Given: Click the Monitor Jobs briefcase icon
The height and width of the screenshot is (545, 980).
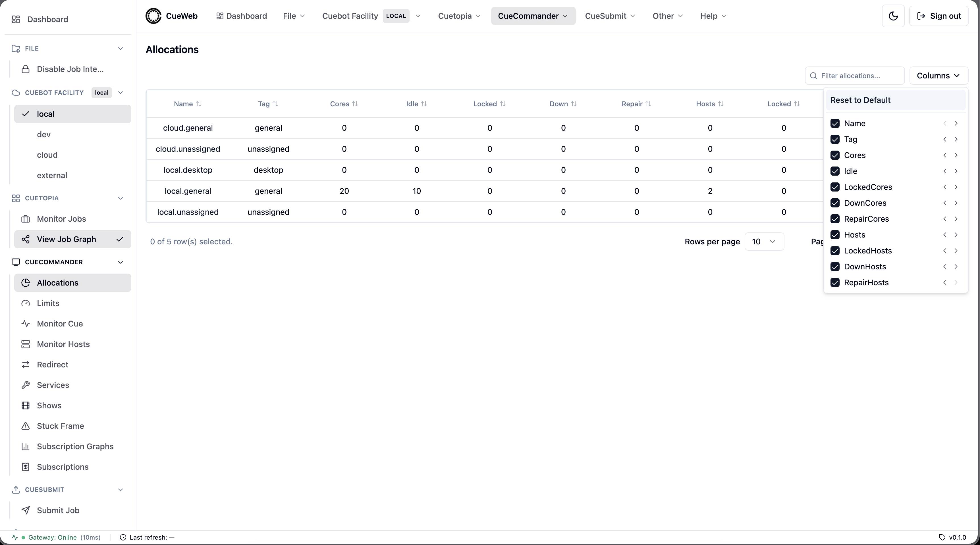Looking at the screenshot, I should [26, 219].
